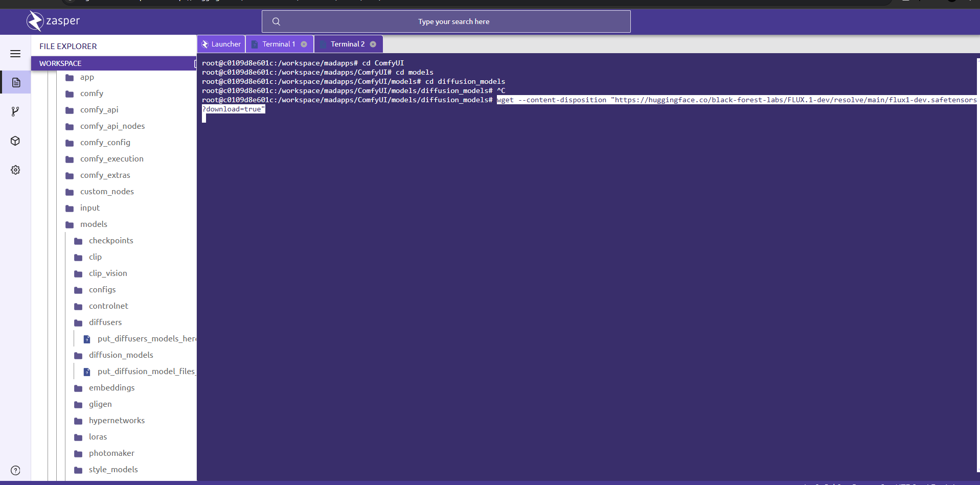This screenshot has width=980, height=485.
Task: Click the wget command text in terminal
Action: click(x=737, y=100)
